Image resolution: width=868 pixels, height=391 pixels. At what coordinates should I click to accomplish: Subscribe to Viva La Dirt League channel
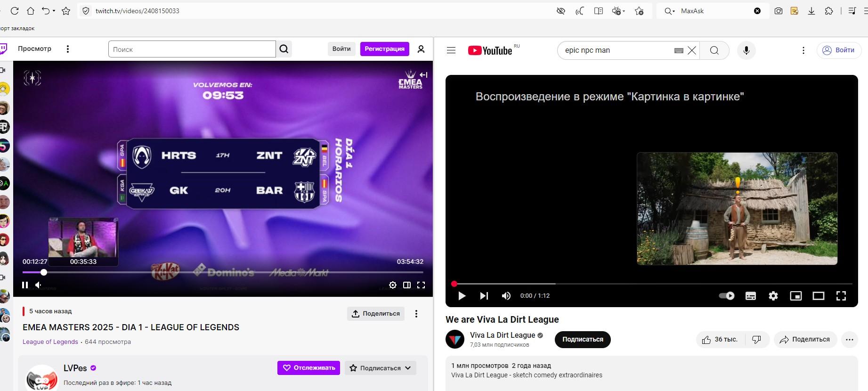click(x=583, y=340)
